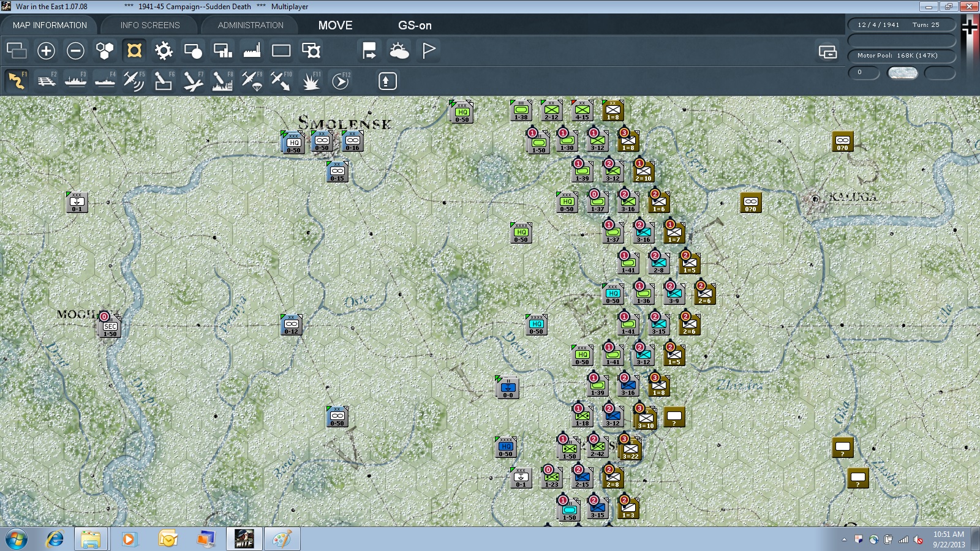
Task: Open Paint from the taskbar
Action: pyautogui.click(x=282, y=539)
